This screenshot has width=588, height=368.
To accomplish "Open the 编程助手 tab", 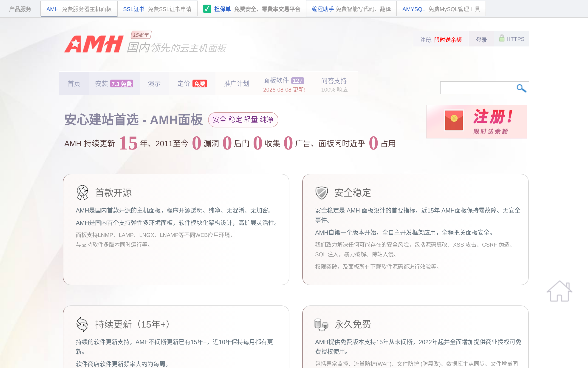I will tap(351, 9).
